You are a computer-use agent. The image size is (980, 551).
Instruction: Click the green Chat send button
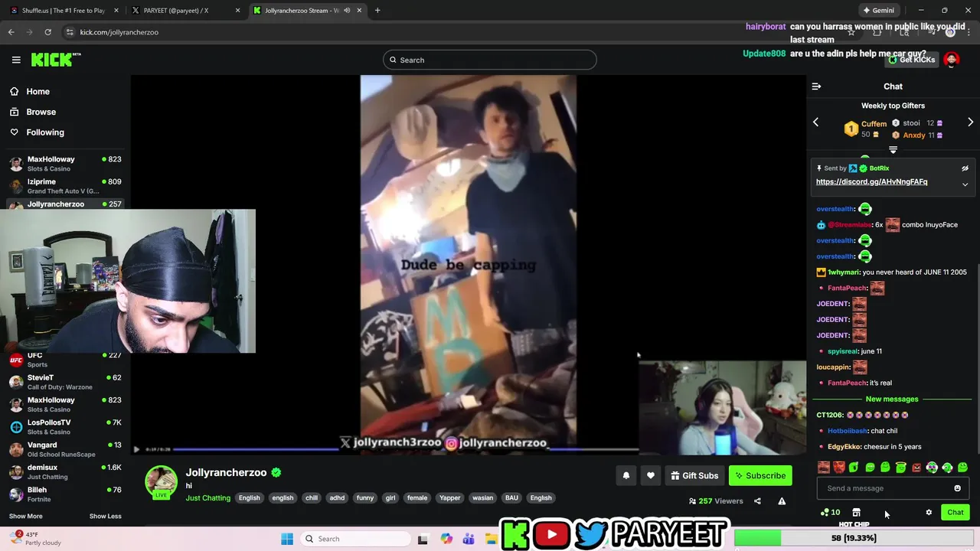point(955,512)
